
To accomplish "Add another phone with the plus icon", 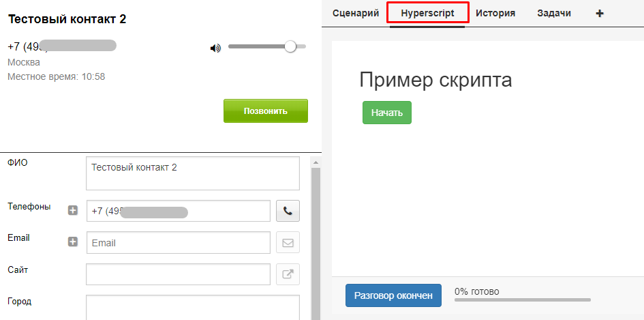I will click(73, 211).
